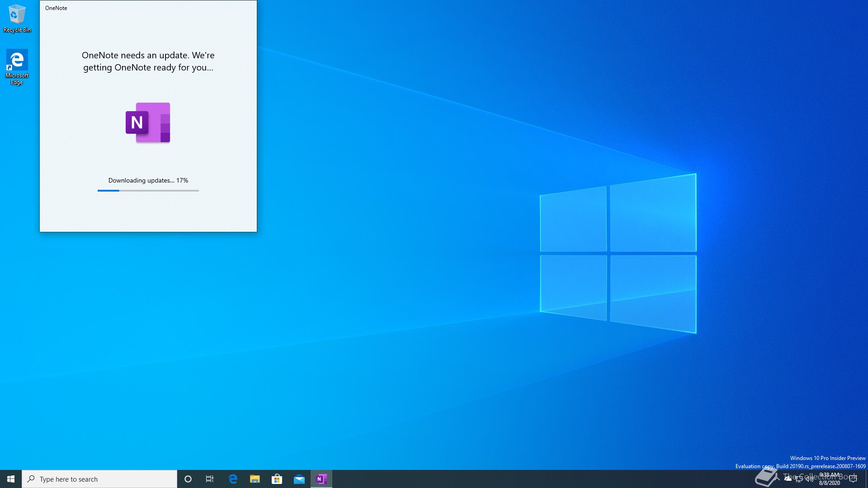Click the OneNote window title text

coord(56,8)
